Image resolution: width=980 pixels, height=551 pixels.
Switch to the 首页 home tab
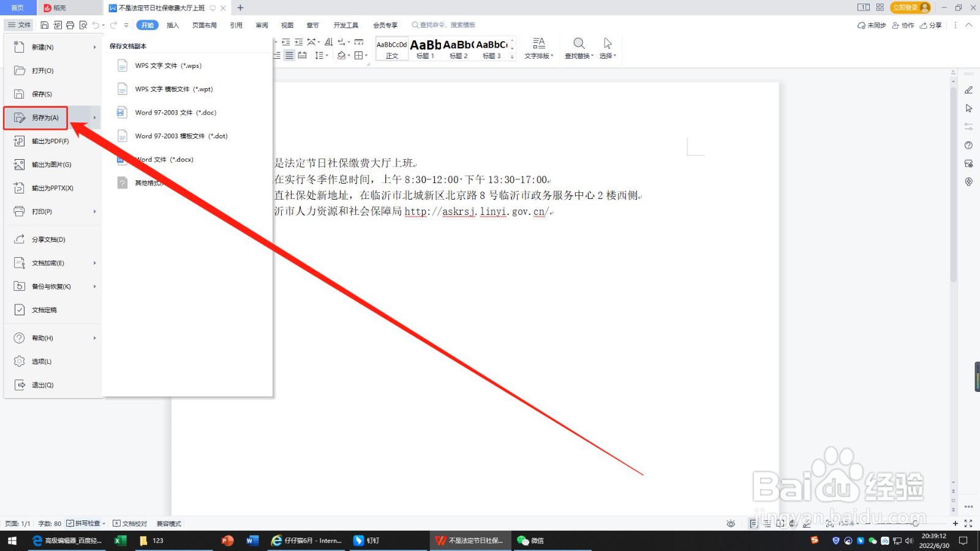pos(18,7)
